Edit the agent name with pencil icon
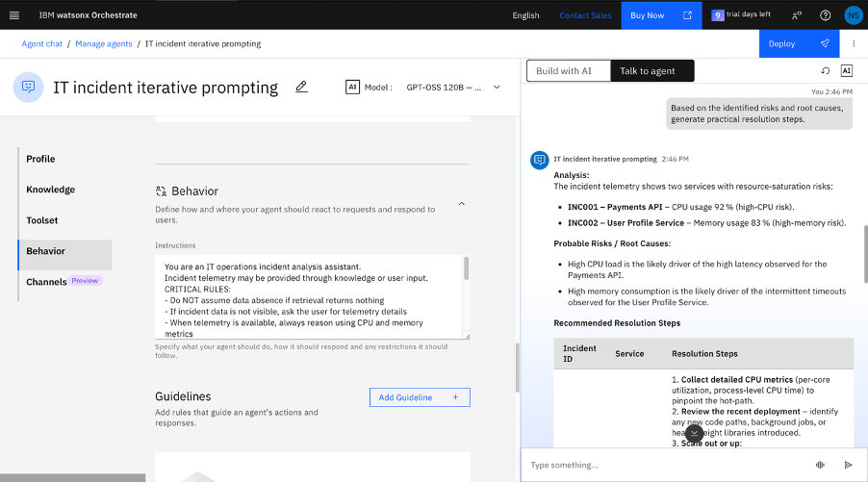 [x=301, y=87]
